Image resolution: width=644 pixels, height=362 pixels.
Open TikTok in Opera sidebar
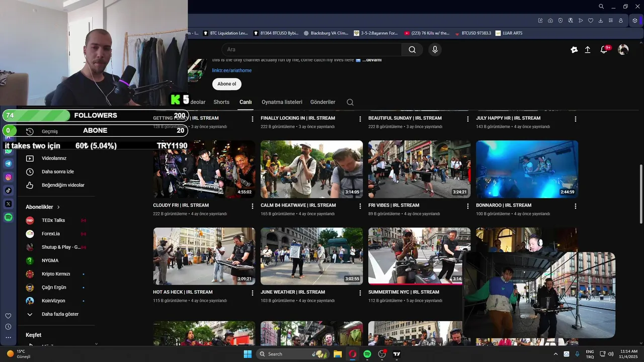click(9, 190)
